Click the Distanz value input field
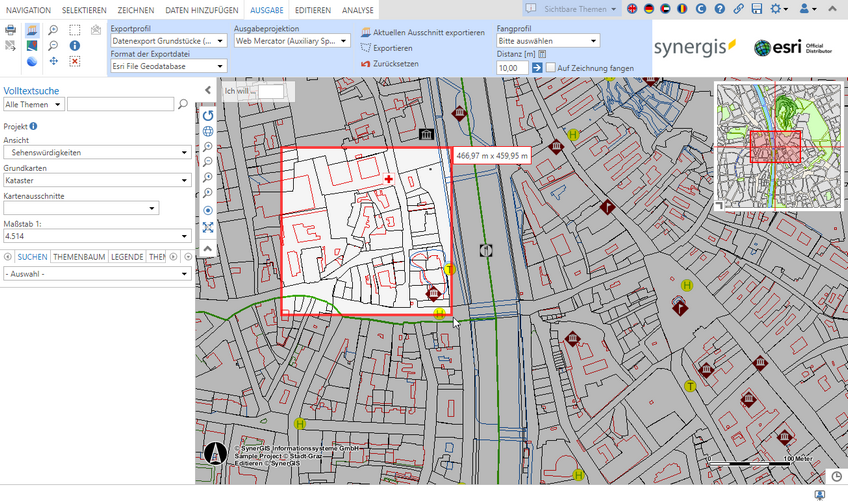 (511, 67)
